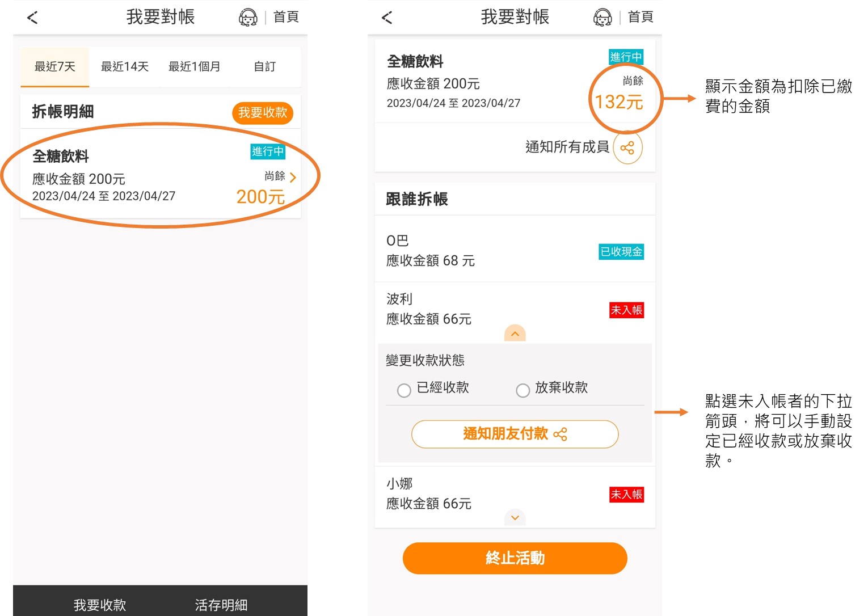
Task: Select the 自訂 date range tab
Action: [264, 67]
